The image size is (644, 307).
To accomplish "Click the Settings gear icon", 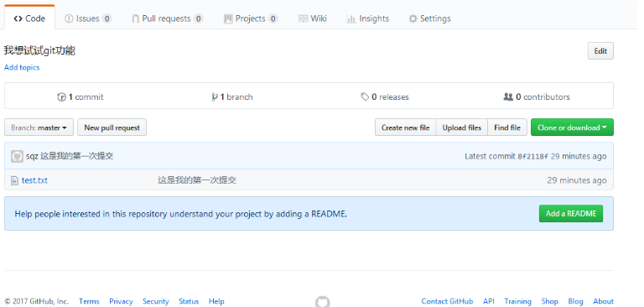I will pyautogui.click(x=413, y=18).
